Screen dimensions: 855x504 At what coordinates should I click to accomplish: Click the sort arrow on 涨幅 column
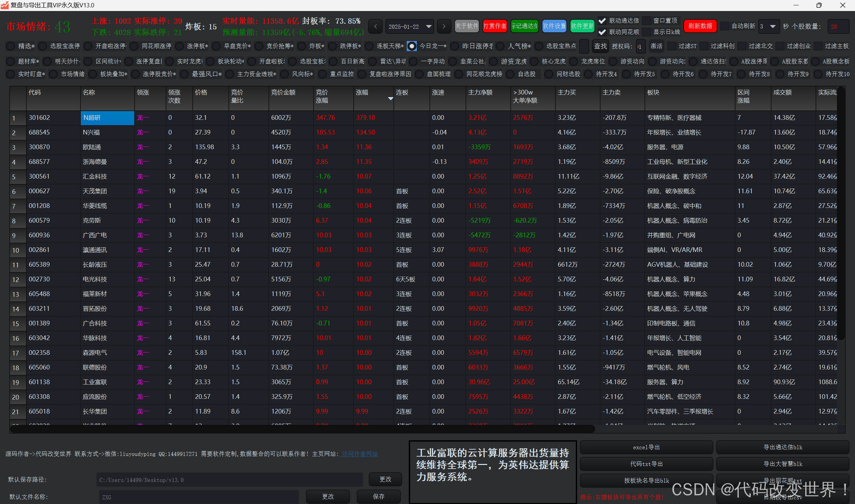[390, 98]
